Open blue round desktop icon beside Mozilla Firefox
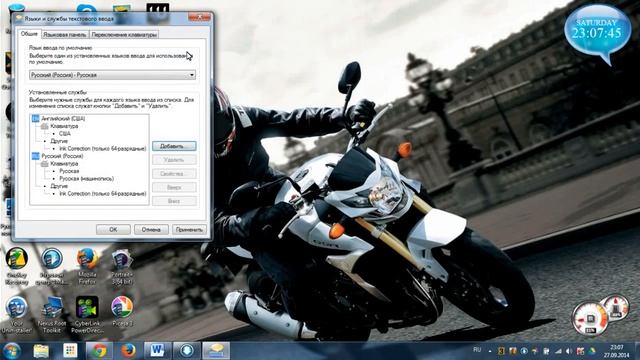 [x=52, y=266]
